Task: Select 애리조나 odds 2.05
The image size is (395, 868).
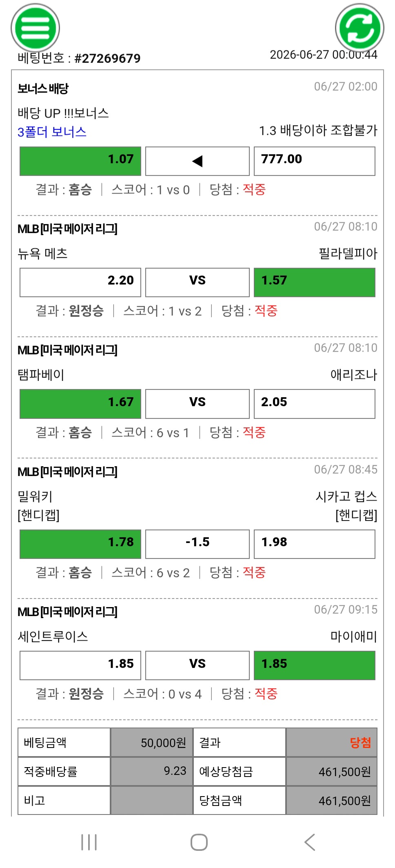Action: 315,404
